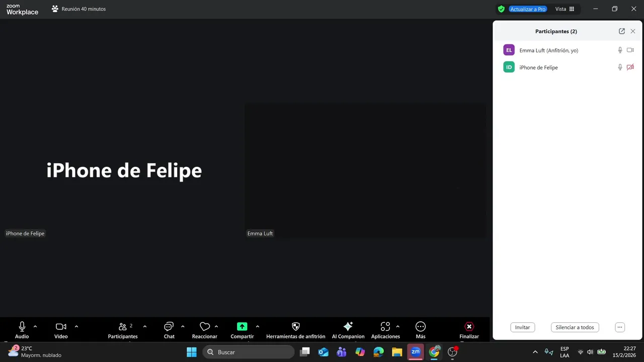Viewport: 644px width, 362px height.
Task: Mute microphone with the Audio button
Action: 22,330
